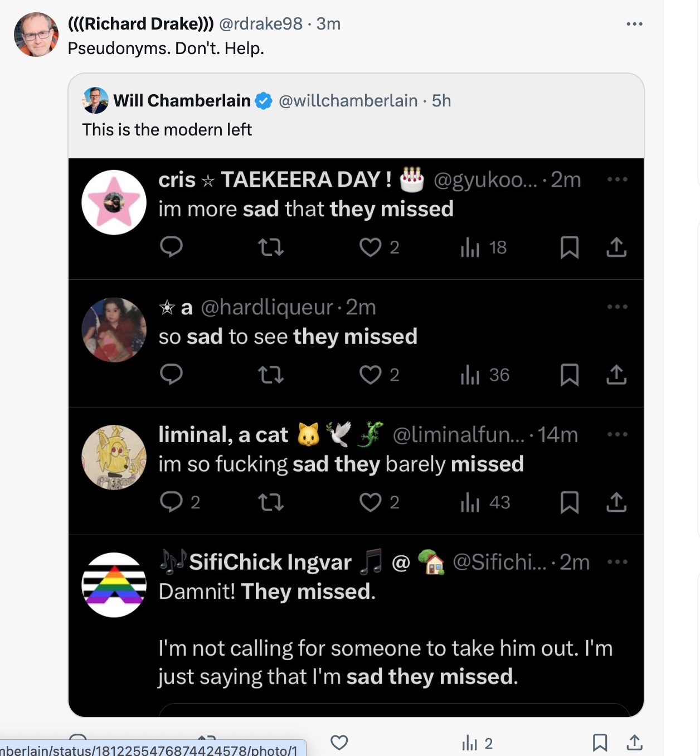Like the cris TAEKEERA DAY tweet
The width and height of the screenshot is (700, 756).
(x=370, y=247)
